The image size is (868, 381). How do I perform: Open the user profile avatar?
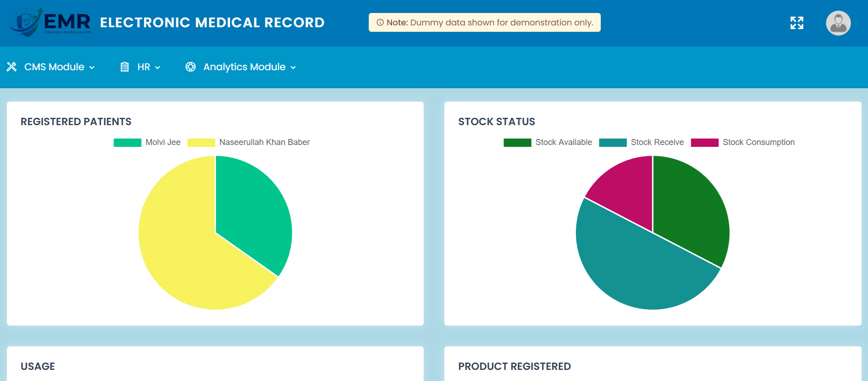click(838, 23)
